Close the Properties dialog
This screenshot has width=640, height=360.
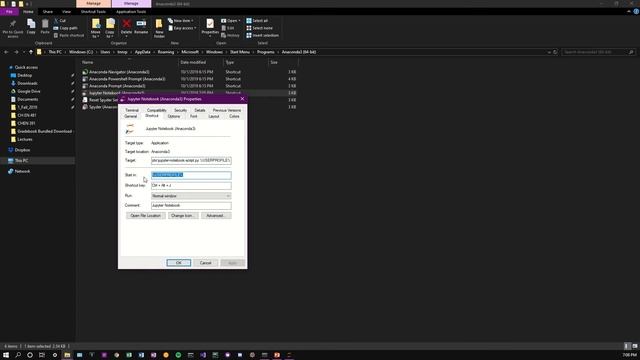tap(242, 99)
